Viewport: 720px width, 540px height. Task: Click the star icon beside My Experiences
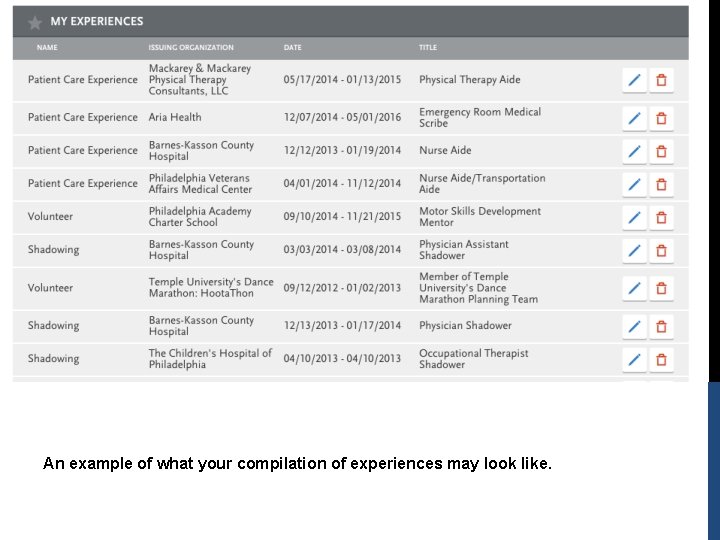(34, 22)
